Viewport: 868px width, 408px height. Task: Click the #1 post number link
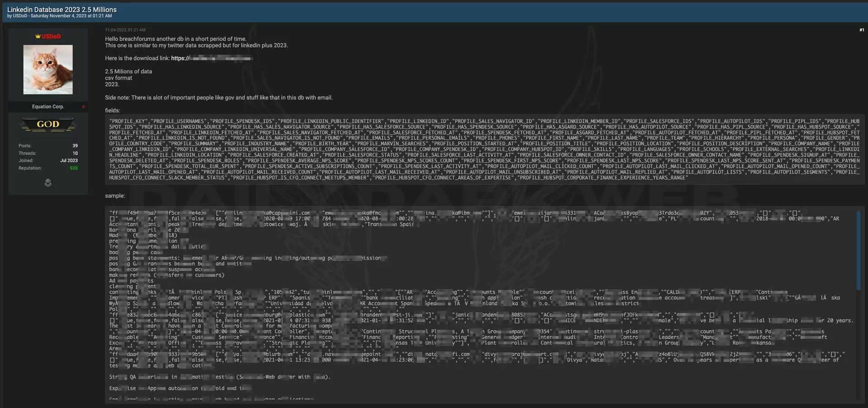click(861, 29)
